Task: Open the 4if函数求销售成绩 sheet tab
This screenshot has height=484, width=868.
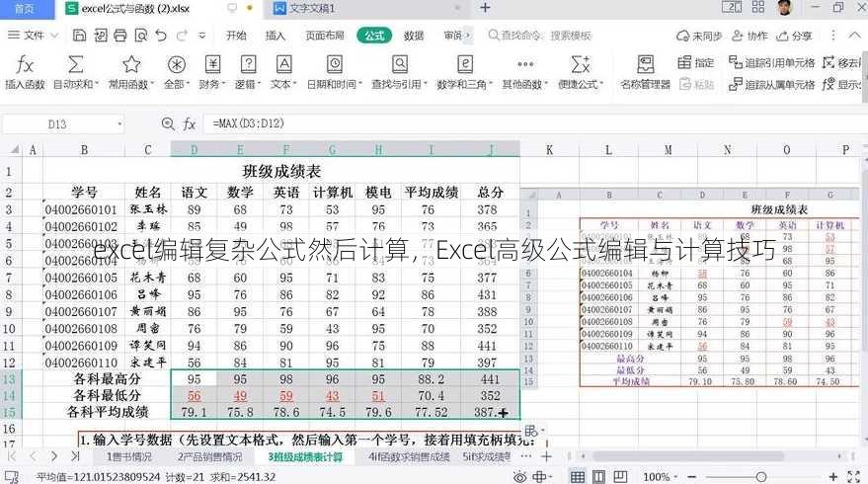Action: pyautogui.click(x=409, y=457)
